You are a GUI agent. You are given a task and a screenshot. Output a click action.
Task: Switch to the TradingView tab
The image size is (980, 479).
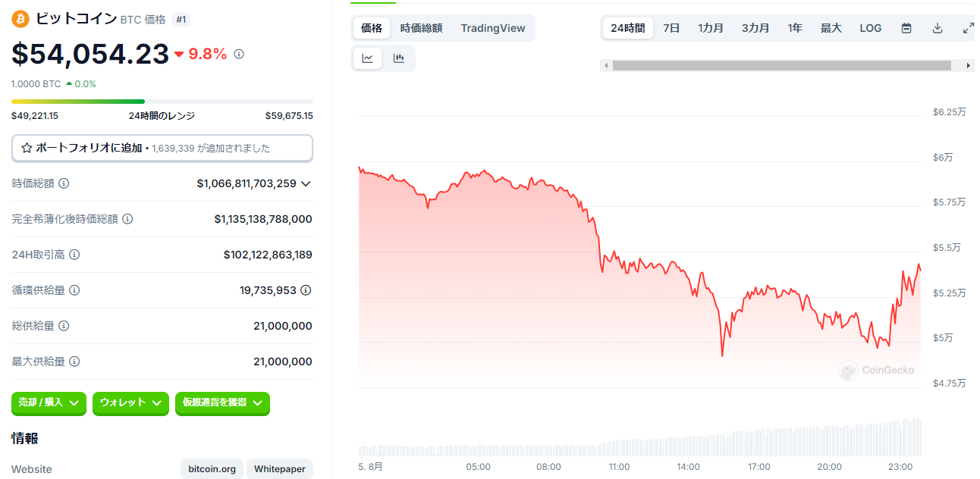pos(493,28)
